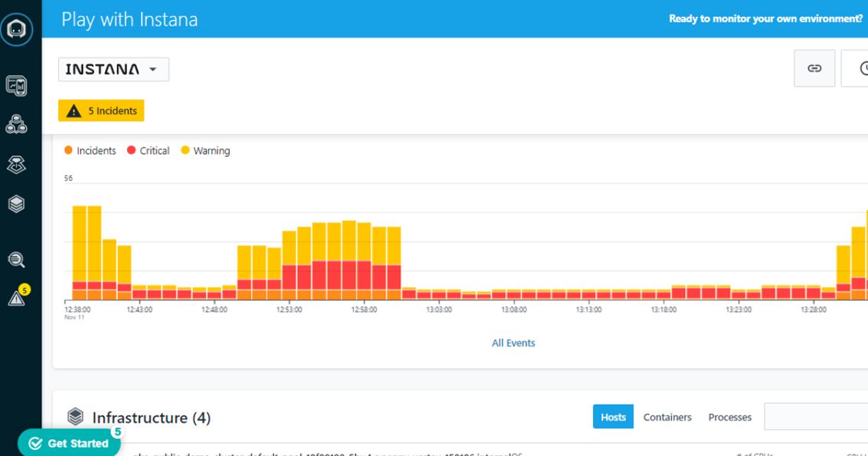Open Websites & Mobile Apps sidebar icon
This screenshot has height=456, width=868.
[16, 86]
